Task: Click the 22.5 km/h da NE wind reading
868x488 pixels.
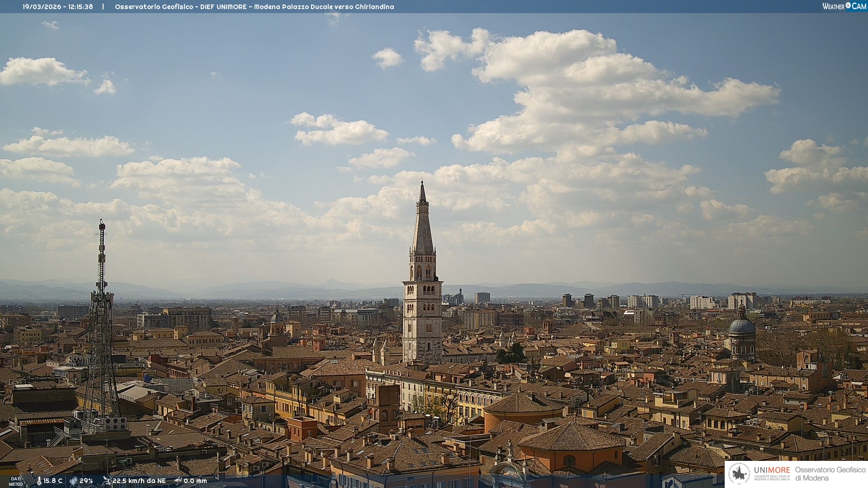Action: (139, 481)
